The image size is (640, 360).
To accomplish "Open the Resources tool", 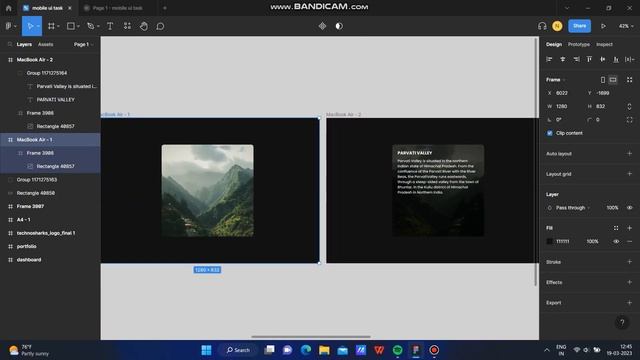I will [127, 26].
